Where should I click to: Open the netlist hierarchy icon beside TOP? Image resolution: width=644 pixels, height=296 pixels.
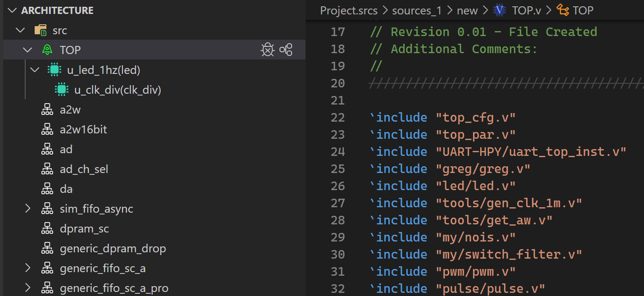pyautogui.click(x=286, y=50)
